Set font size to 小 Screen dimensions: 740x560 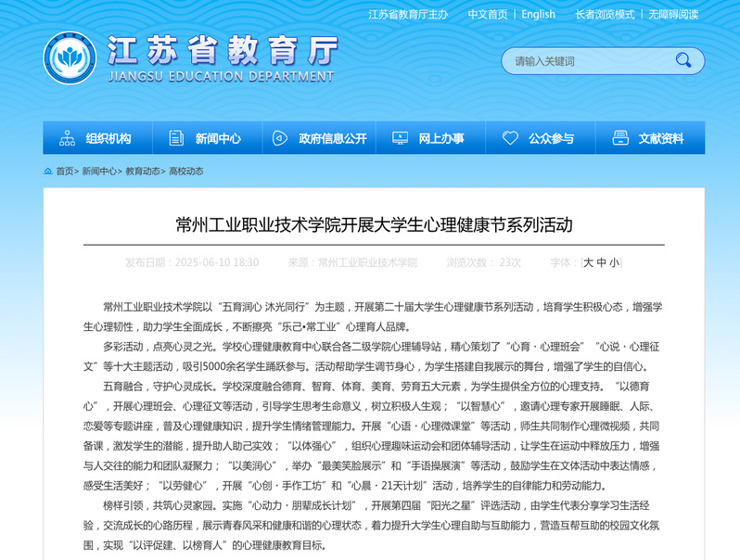tap(614, 262)
